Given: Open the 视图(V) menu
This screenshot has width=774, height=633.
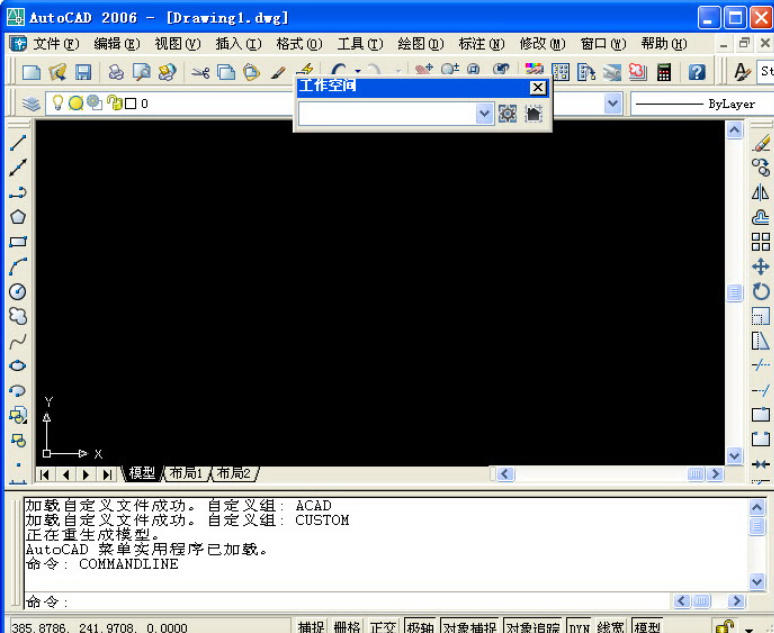Looking at the screenshot, I should 178,44.
